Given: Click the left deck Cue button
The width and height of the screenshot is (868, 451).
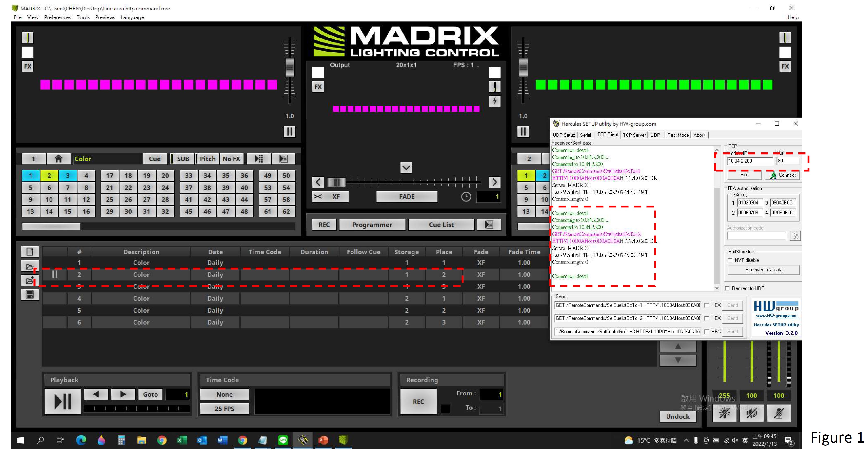Looking at the screenshot, I should coord(155,159).
